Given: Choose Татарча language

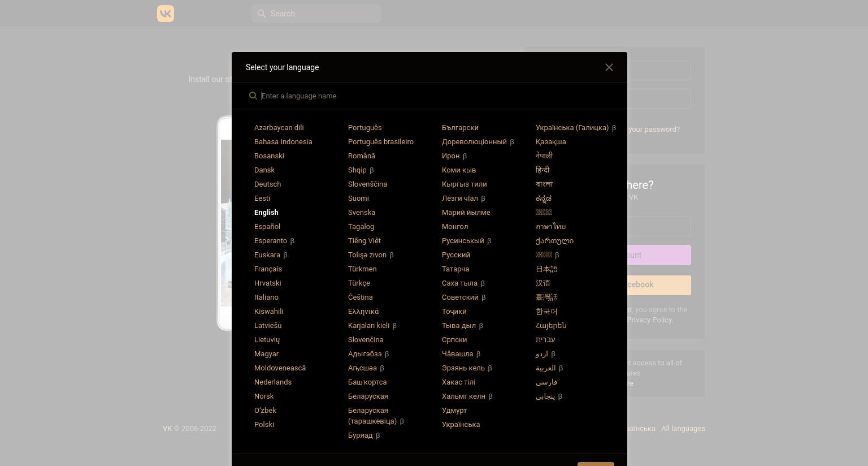Looking at the screenshot, I should [x=455, y=269].
